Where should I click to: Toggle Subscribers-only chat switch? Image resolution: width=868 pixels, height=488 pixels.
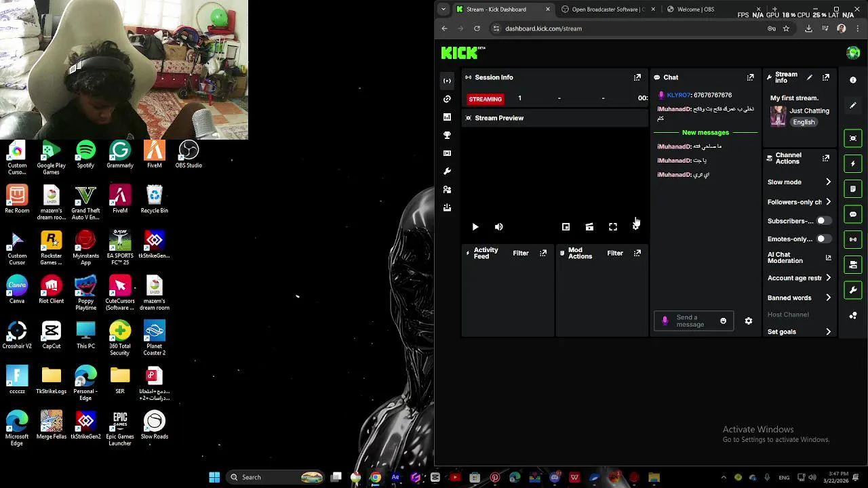click(823, 221)
